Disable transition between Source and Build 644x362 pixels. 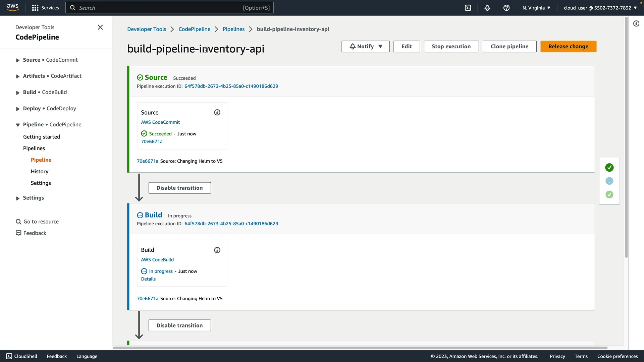(x=179, y=188)
